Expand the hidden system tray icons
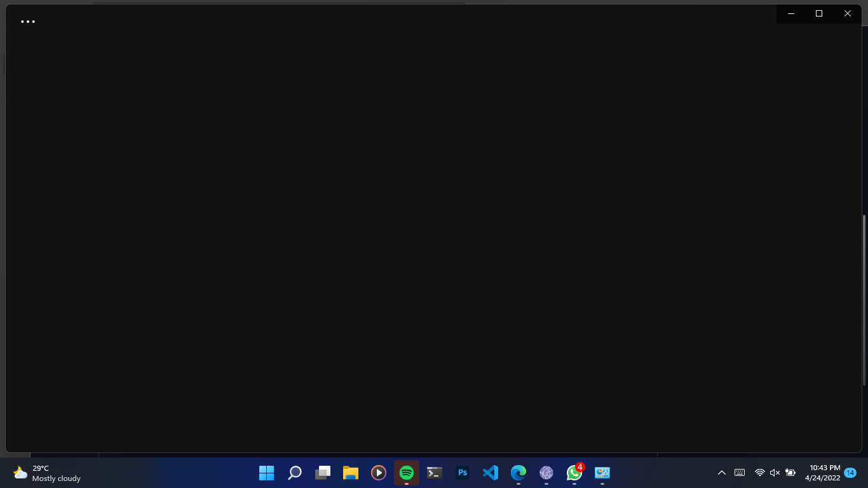This screenshot has height=488, width=868. 722,473
